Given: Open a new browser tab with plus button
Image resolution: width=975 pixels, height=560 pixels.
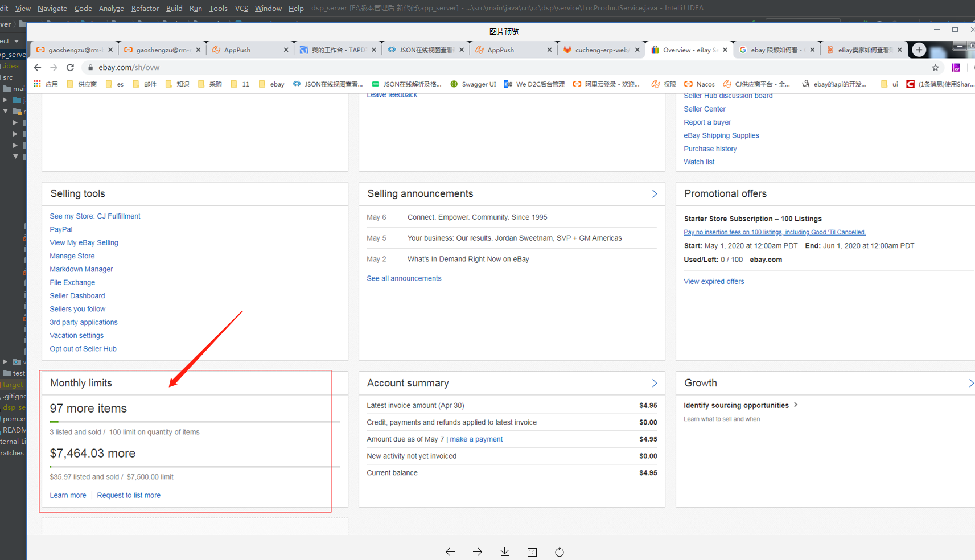Looking at the screenshot, I should coord(919,50).
